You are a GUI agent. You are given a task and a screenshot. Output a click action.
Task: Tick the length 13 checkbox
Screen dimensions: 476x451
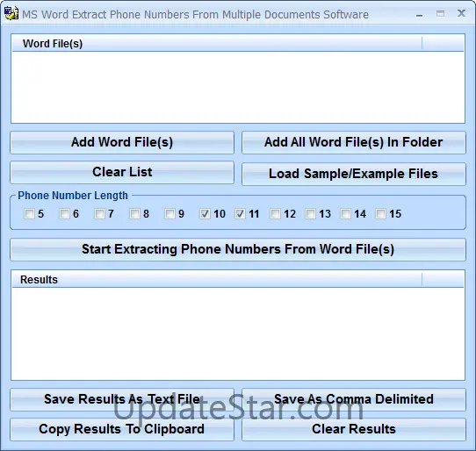[x=310, y=214]
